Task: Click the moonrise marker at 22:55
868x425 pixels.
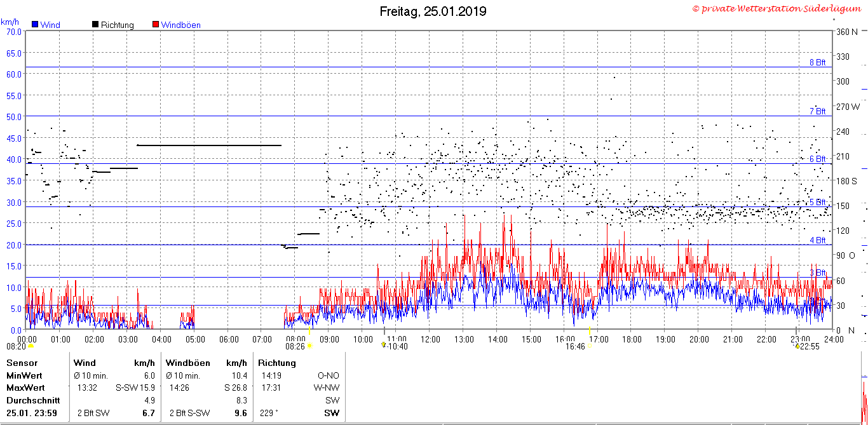Action: (797, 346)
